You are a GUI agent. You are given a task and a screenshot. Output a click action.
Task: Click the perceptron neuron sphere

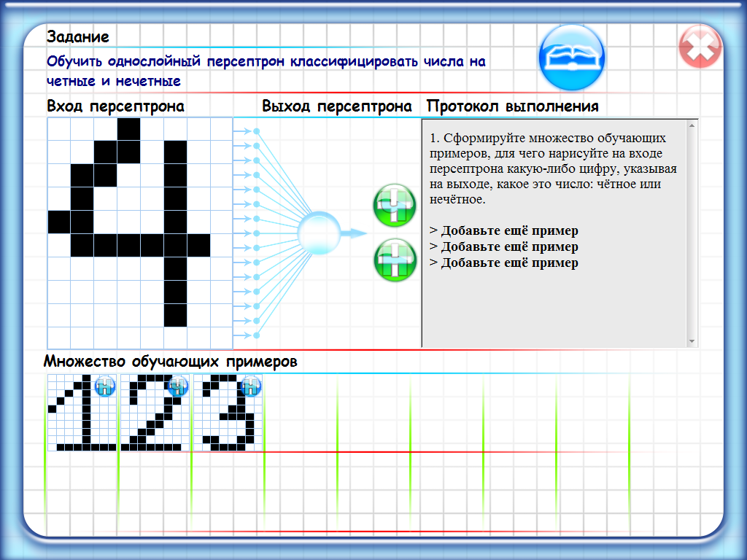pyautogui.click(x=318, y=233)
